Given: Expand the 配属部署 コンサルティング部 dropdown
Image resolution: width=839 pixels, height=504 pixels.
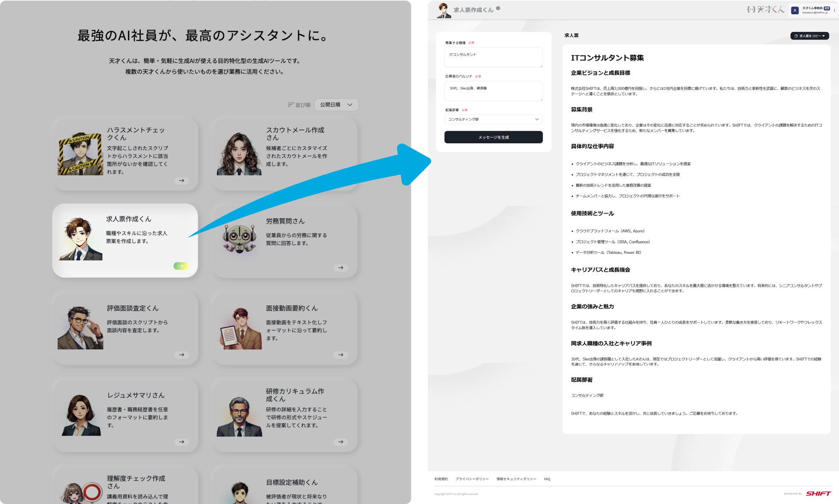Looking at the screenshot, I should click(493, 119).
